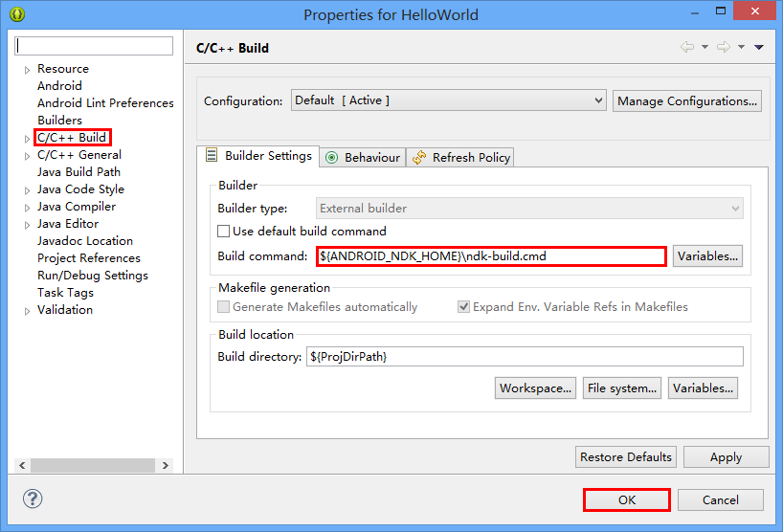This screenshot has width=783, height=532.
Task: Select Task Tags item
Action: [x=65, y=293]
